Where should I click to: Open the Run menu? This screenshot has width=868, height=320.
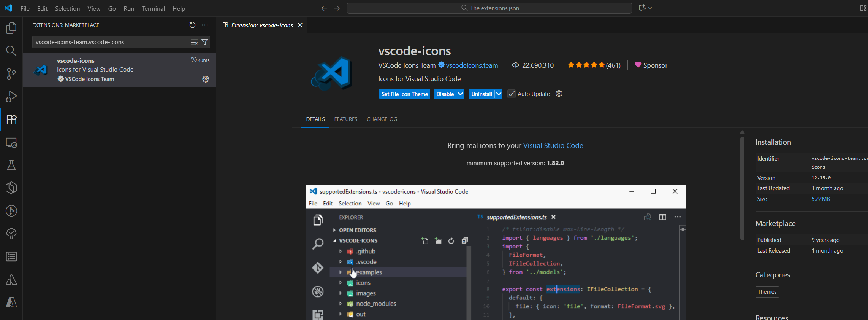click(129, 8)
